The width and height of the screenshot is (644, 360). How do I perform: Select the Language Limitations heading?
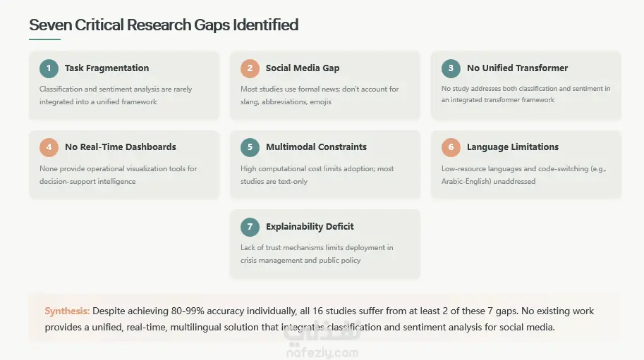click(x=513, y=147)
